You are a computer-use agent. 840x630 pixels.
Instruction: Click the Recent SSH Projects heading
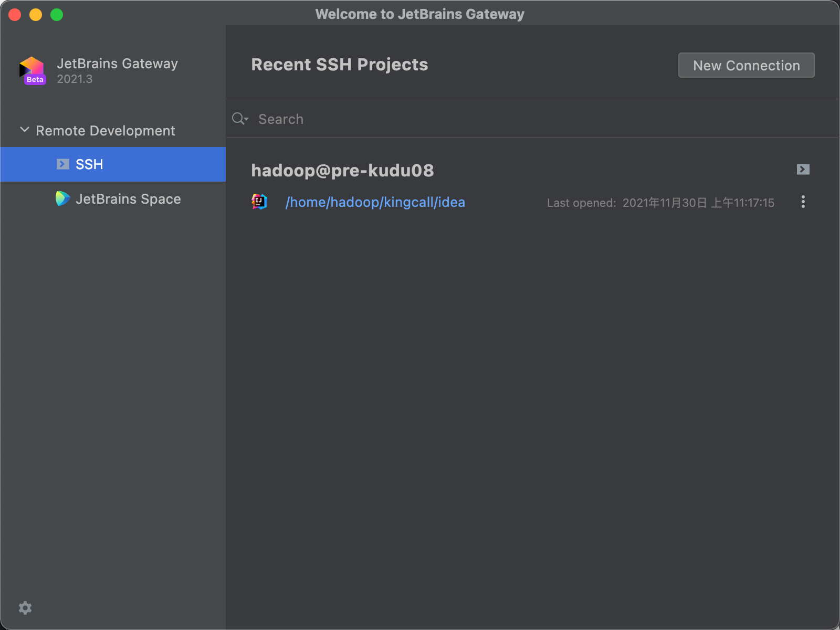[x=339, y=64]
